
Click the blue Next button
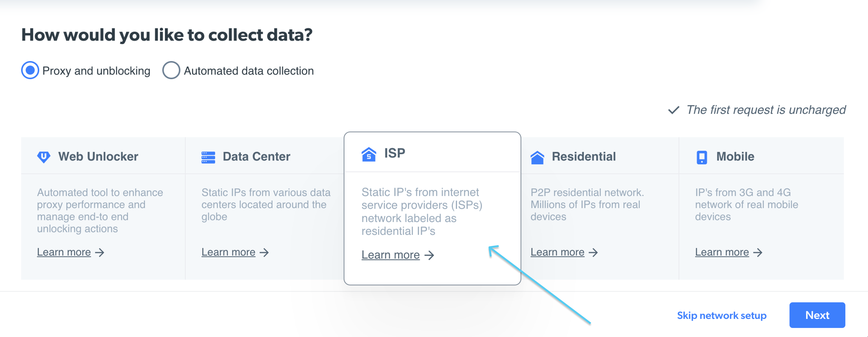817,315
